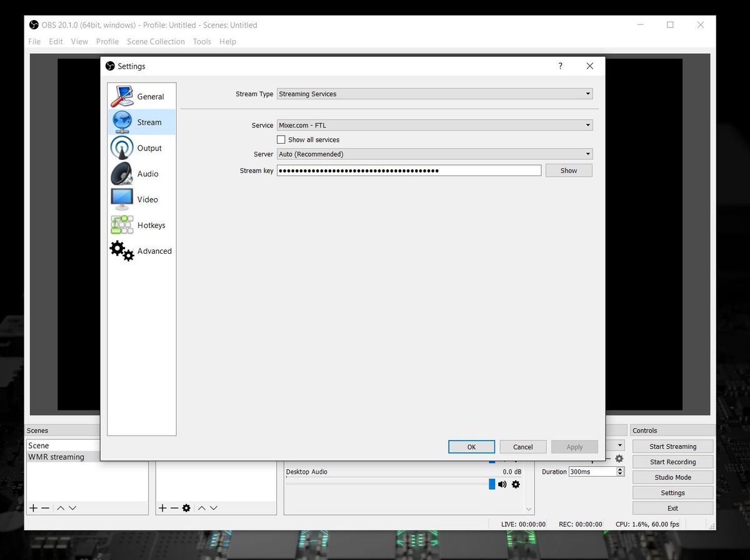The width and height of the screenshot is (750, 560).
Task: Open the Tools menu
Action: click(201, 41)
